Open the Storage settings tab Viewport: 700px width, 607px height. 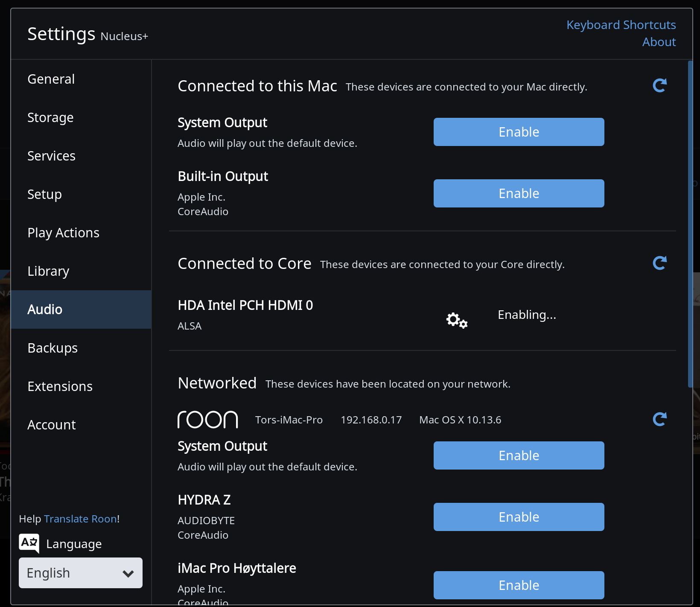click(81, 117)
